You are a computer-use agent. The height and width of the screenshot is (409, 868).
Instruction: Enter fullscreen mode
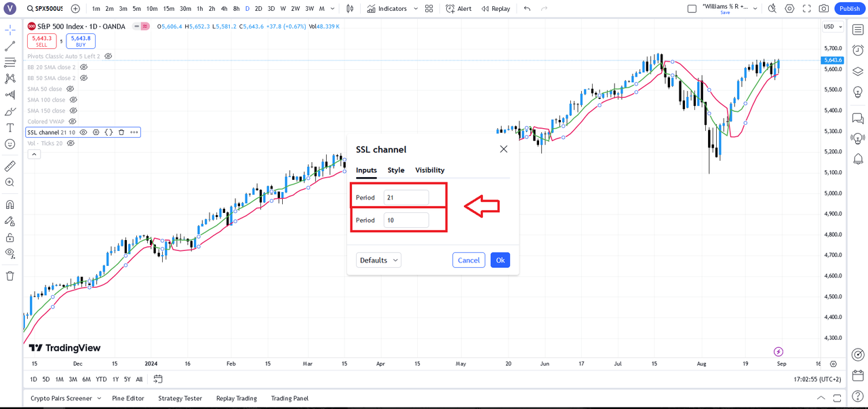[806, 9]
